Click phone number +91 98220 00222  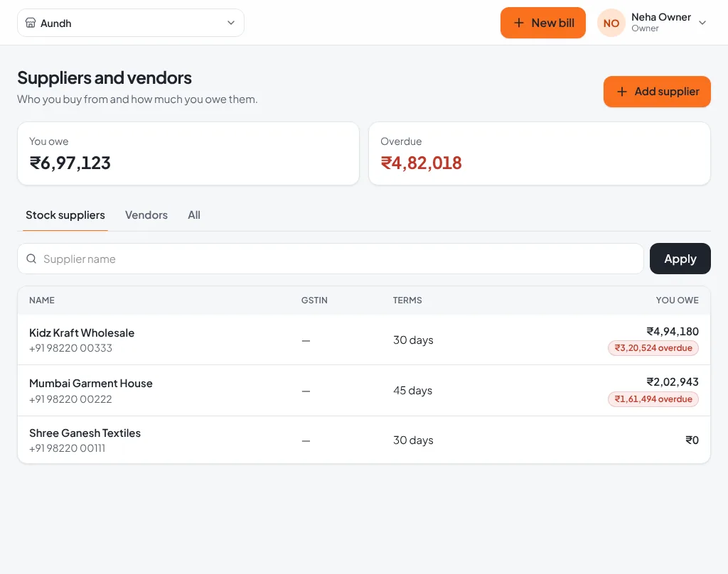[x=70, y=399]
